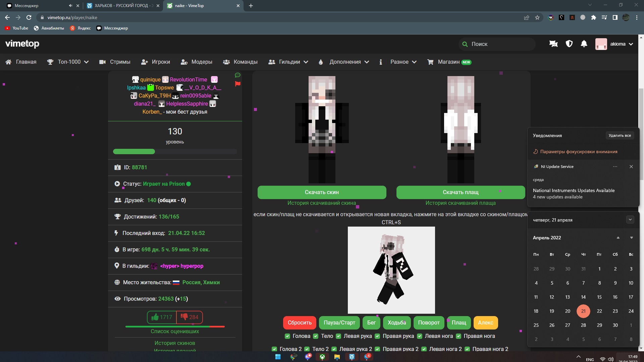Image resolution: width=644 pixels, height=362 pixels.
Task: Click the thumbs-down dislike button
Action: pos(190,317)
